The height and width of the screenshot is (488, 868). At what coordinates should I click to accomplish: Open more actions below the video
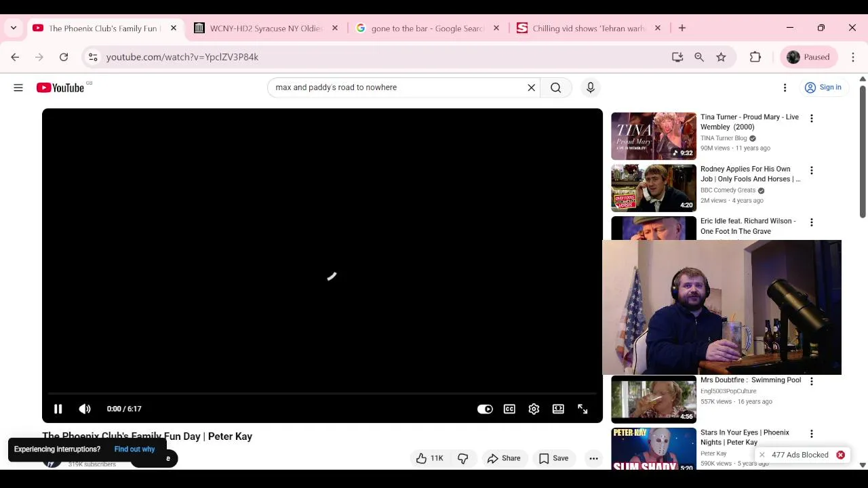[x=593, y=458]
